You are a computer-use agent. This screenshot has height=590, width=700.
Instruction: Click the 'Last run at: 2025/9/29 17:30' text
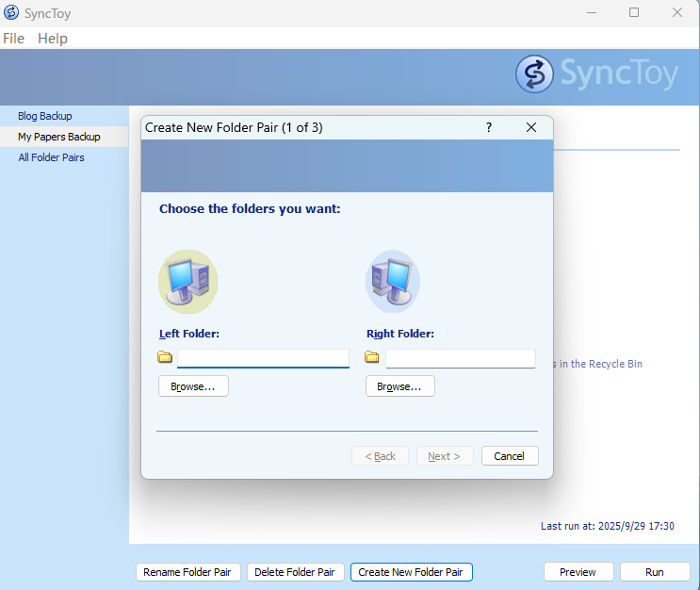607,526
